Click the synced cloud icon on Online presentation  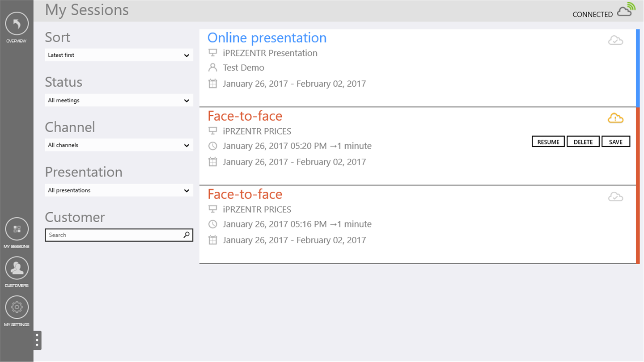pos(615,41)
